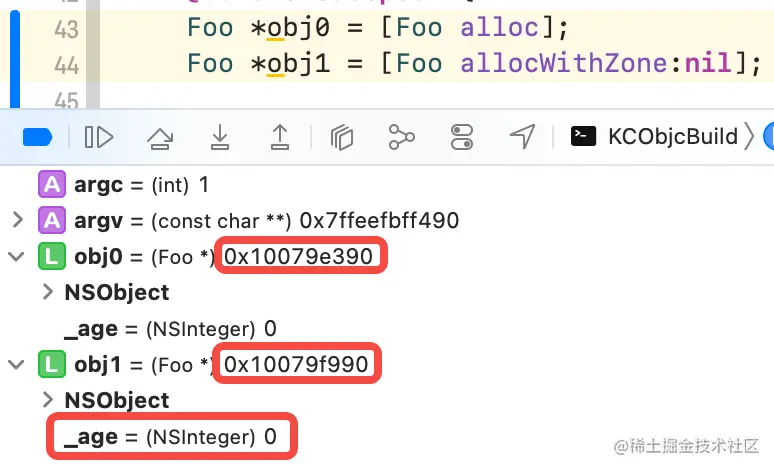Collapse the obj1 variable disclosure arrow
Screen dimensions: 774x470
pyautogui.click(x=15, y=364)
